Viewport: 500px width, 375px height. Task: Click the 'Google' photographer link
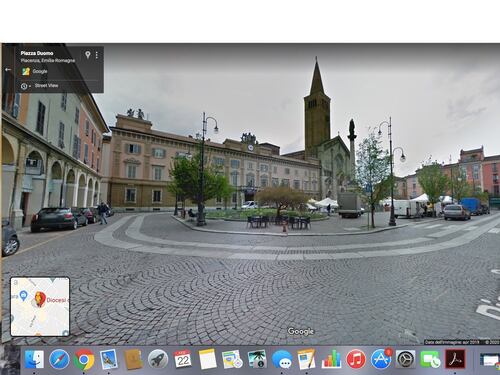(40, 71)
